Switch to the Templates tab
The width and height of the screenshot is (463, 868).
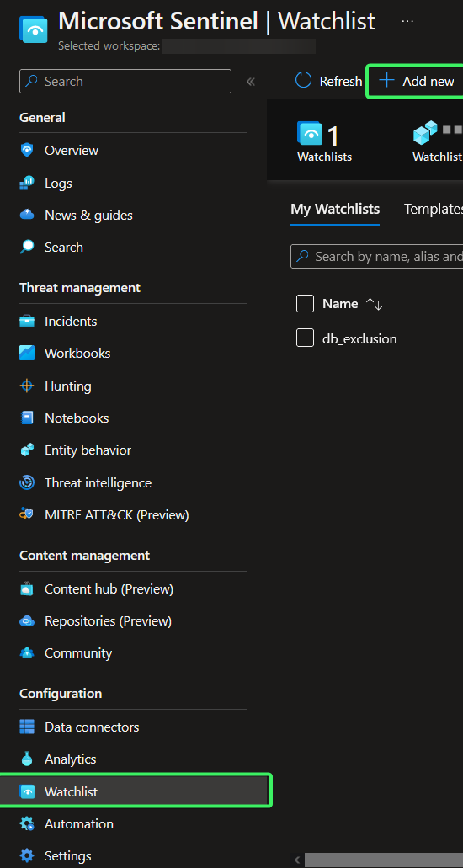(x=433, y=210)
